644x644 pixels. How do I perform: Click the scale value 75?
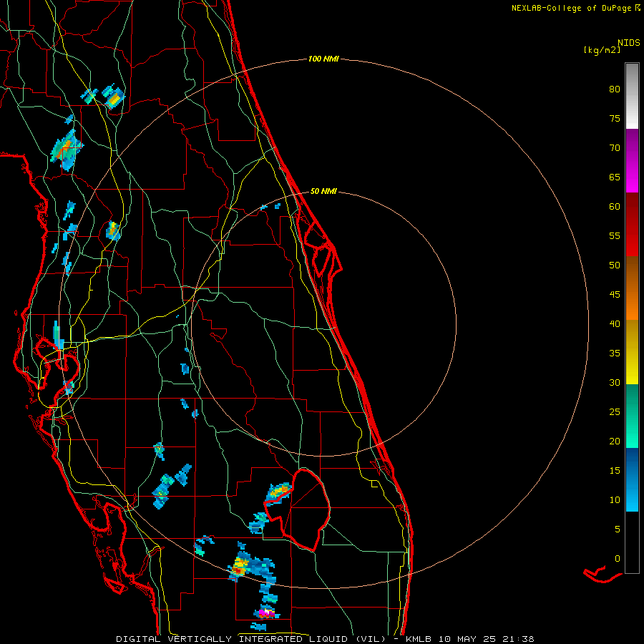coord(615,119)
